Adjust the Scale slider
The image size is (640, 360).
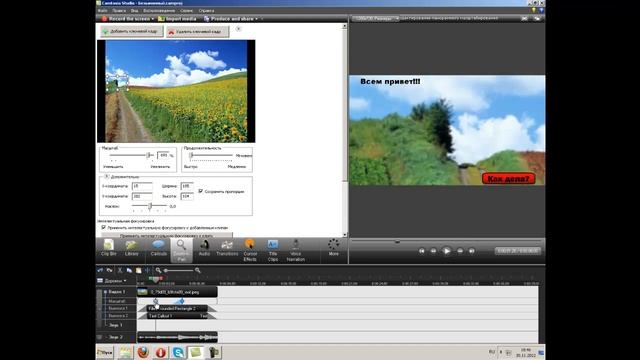(149, 155)
